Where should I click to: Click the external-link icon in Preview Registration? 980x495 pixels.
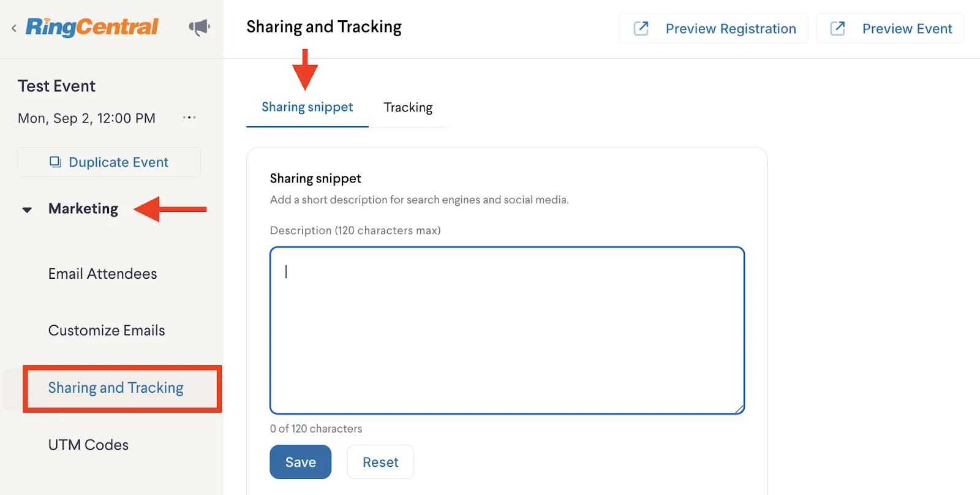(641, 28)
